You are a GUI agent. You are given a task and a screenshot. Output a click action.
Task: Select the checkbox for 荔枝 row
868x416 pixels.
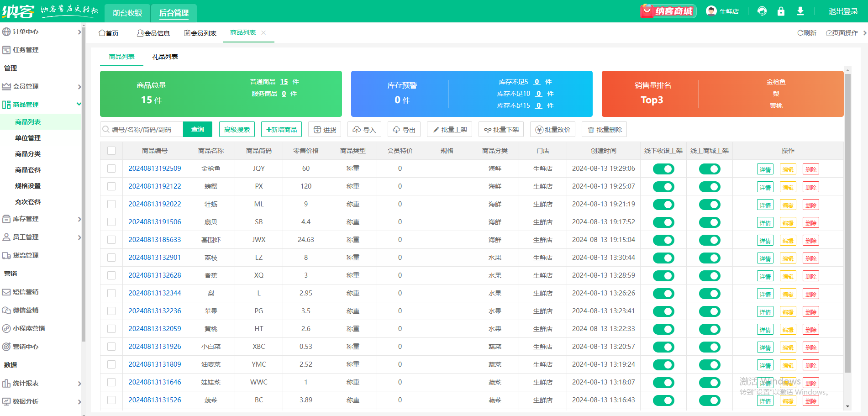tap(111, 258)
